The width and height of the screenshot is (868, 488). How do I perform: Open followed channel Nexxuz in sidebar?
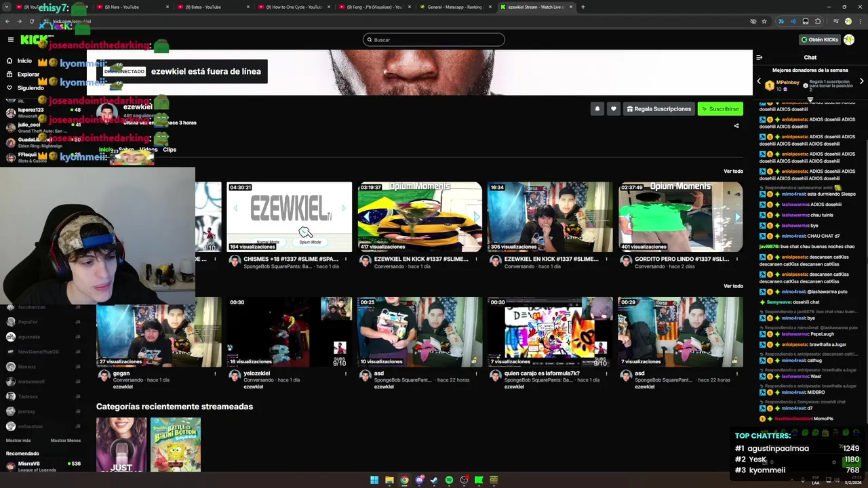tap(43, 367)
